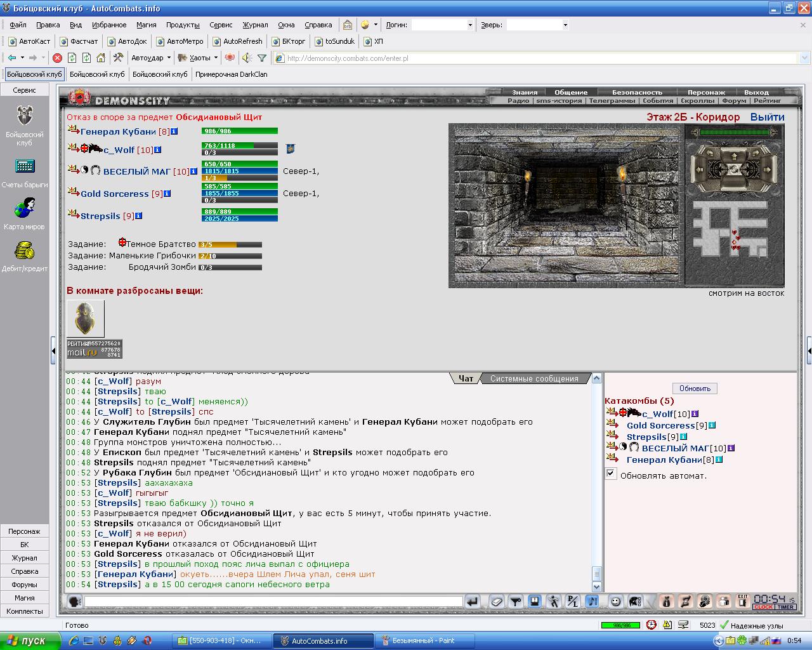Switch to the Системные сообщения tab
The height and width of the screenshot is (650, 812).
534,378
